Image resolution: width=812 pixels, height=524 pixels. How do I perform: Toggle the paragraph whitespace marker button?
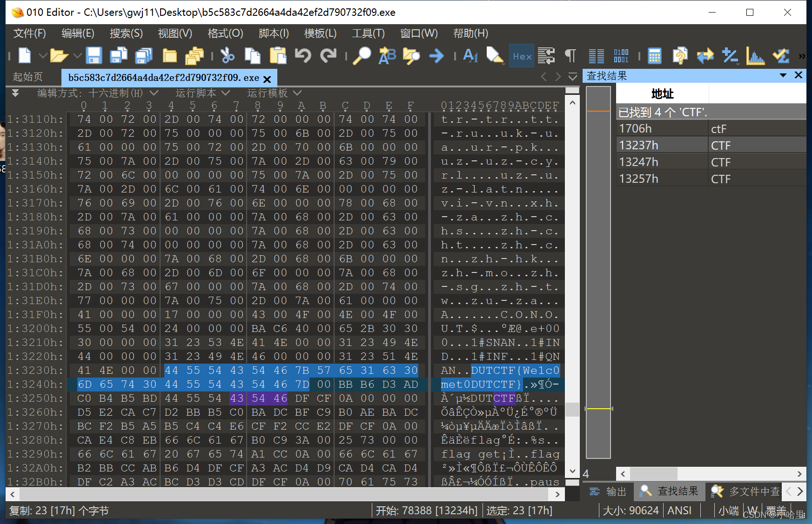point(570,56)
